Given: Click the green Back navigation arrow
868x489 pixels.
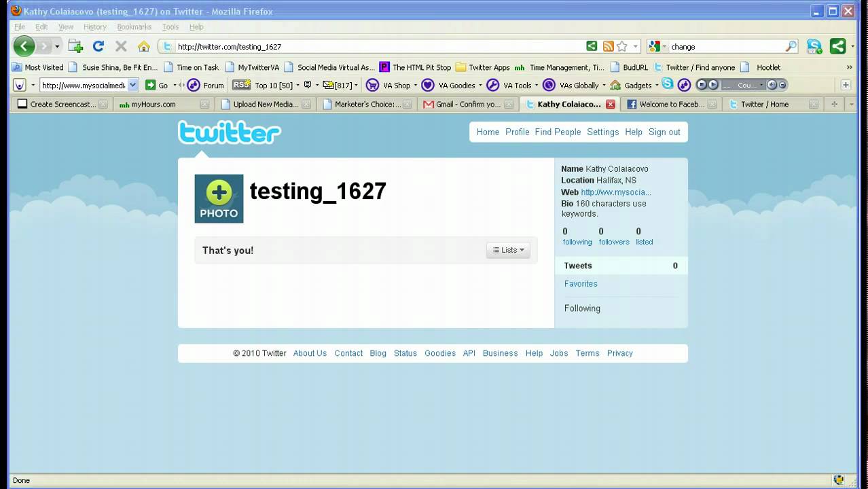Looking at the screenshot, I should coord(24,46).
